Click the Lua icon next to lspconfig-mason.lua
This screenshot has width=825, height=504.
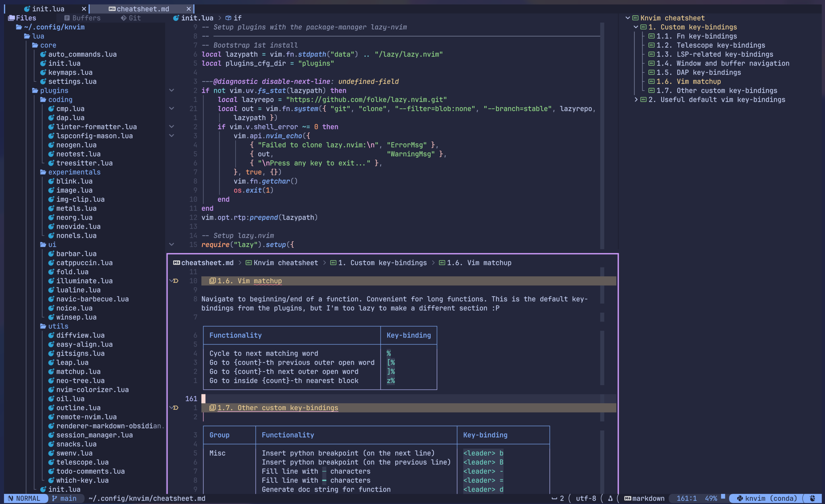pyautogui.click(x=51, y=136)
